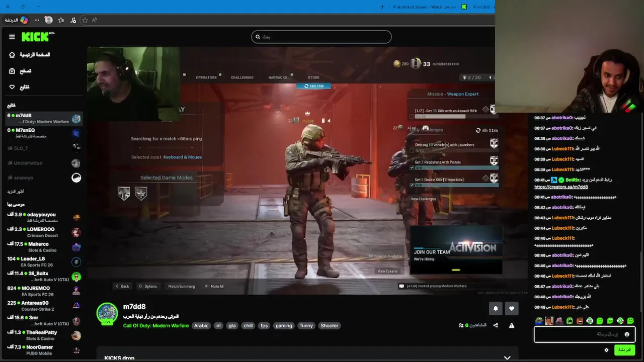
Task: Open the Copilot chat icon in browser toolbar
Action: [x=24, y=20]
